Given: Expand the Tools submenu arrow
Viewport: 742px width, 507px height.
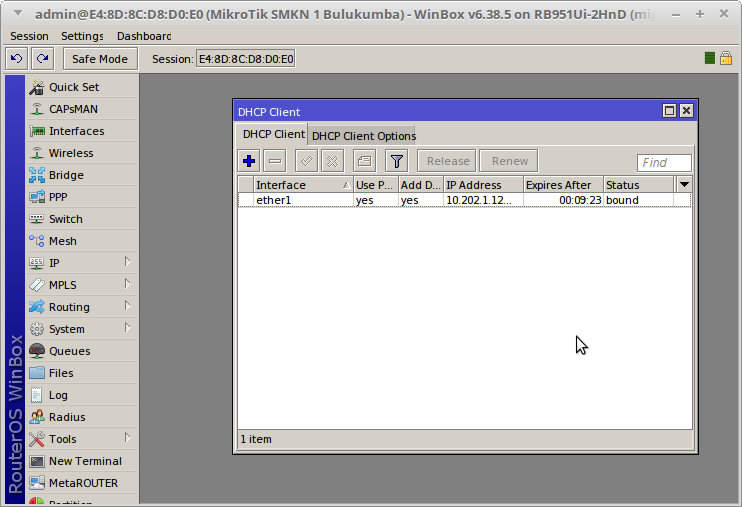Looking at the screenshot, I should click(x=127, y=438).
